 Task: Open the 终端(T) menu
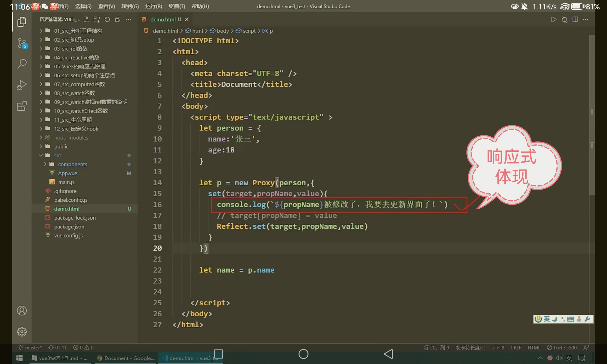(x=177, y=6)
